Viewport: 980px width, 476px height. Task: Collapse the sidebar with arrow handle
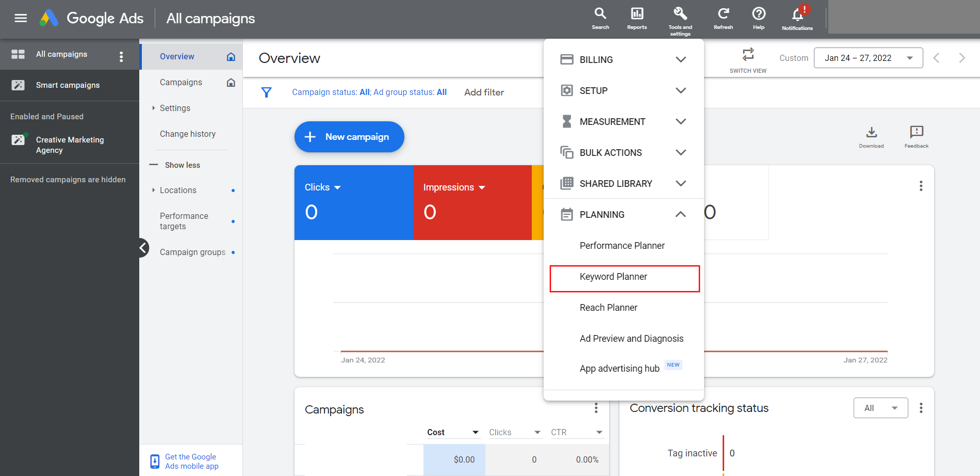tap(143, 248)
